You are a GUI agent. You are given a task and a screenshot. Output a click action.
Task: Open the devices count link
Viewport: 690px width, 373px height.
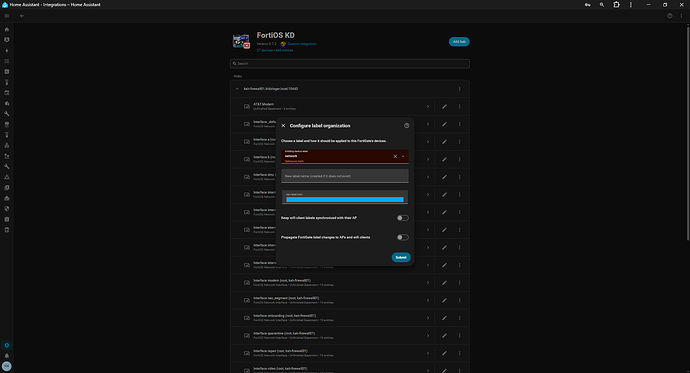pos(264,51)
